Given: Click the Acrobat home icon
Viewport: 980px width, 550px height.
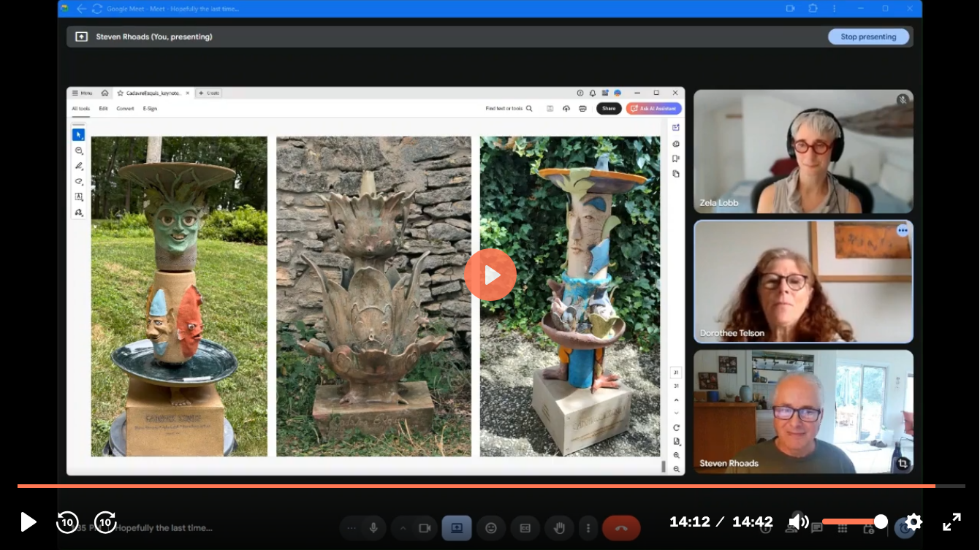Looking at the screenshot, I should tap(105, 93).
